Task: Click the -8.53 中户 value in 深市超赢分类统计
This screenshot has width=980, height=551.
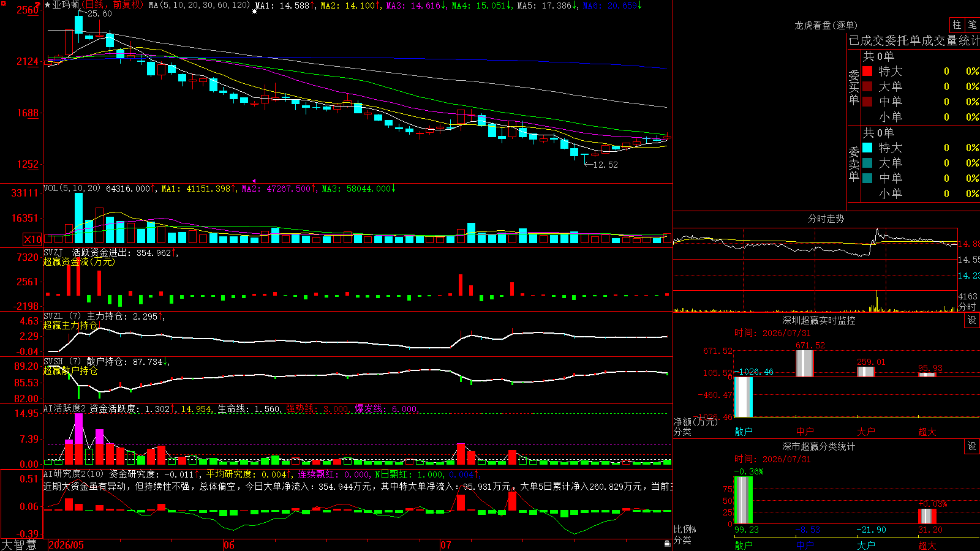Action: [x=807, y=530]
